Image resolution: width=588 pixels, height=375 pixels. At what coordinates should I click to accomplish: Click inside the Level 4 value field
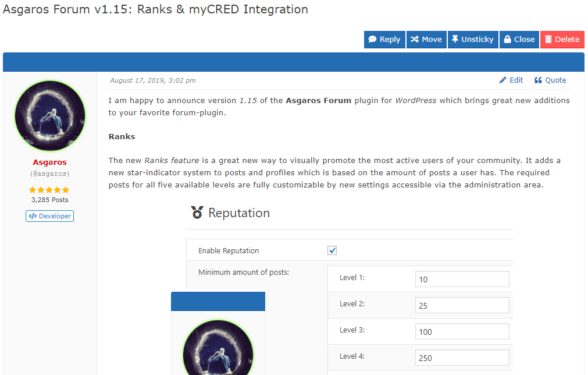pyautogui.click(x=462, y=357)
